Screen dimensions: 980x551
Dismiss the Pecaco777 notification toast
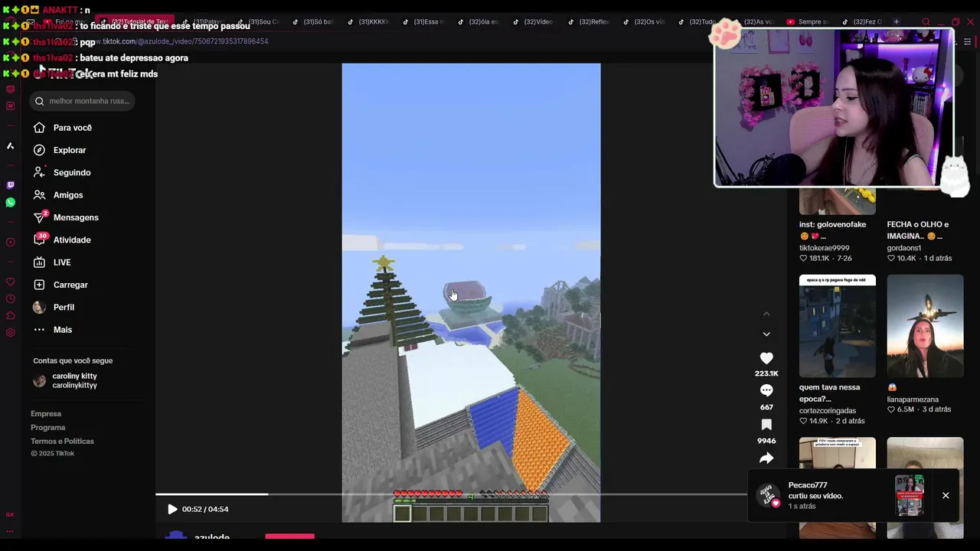pyautogui.click(x=946, y=496)
